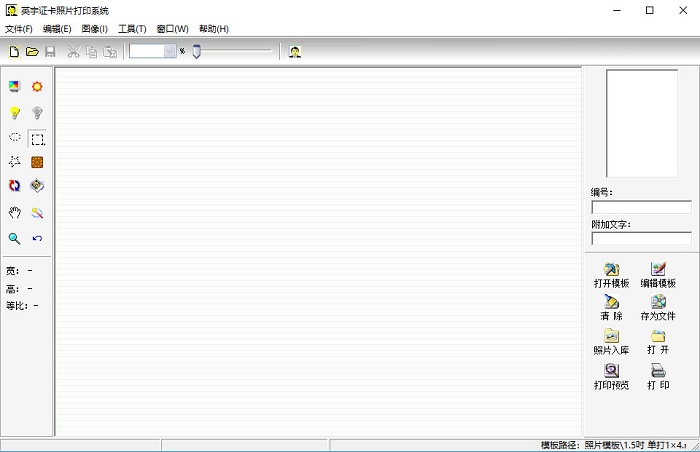Select the elliptical selection tool
The width and height of the screenshot is (700, 452).
point(15,137)
